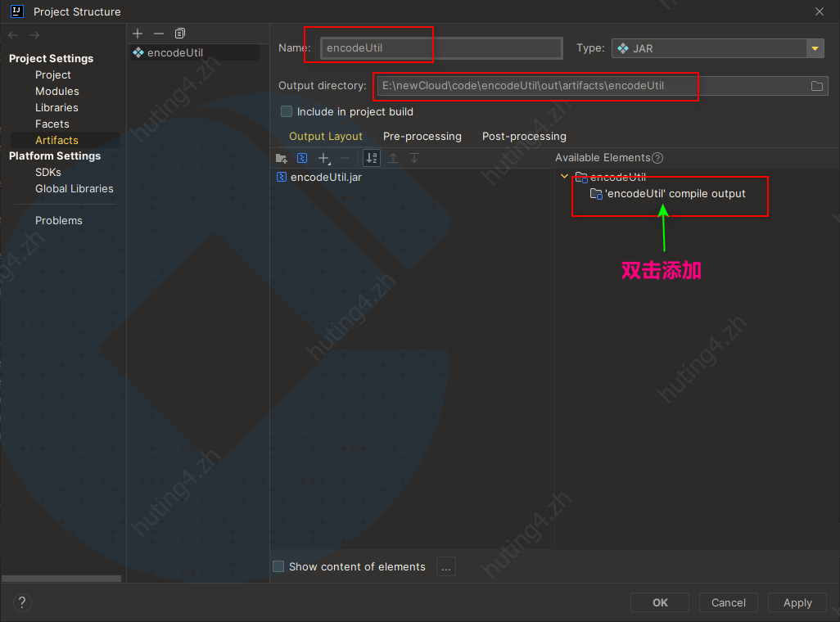The image size is (840, 622).
Task: Switch to the Pre-processing tab
Action: point(422,136)
